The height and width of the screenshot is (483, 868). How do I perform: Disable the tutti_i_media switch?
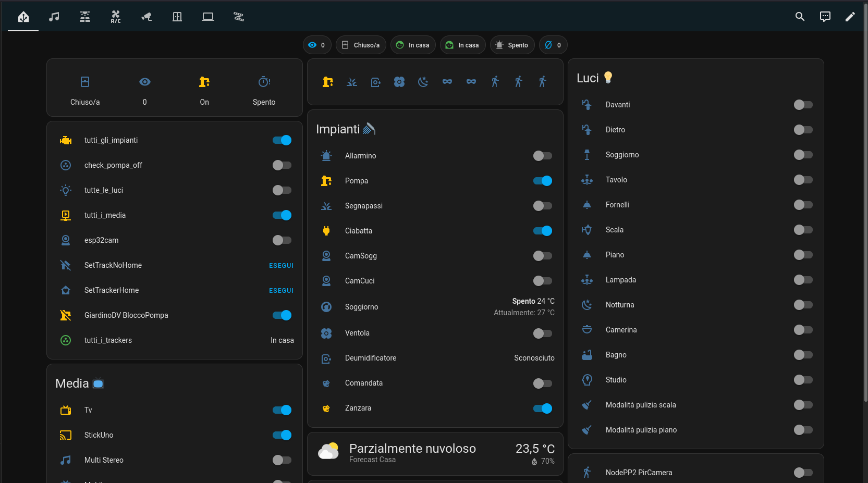(x=282, y=215)
